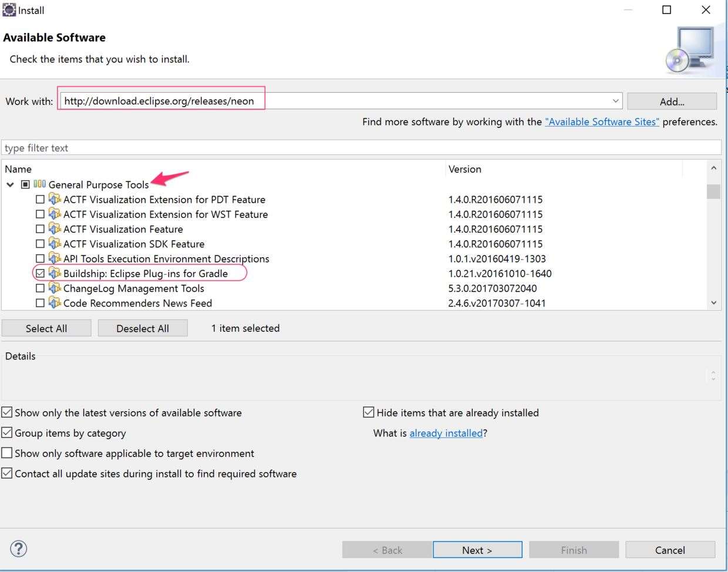Click the Next button
728x572 pixels.
[477, 550]
